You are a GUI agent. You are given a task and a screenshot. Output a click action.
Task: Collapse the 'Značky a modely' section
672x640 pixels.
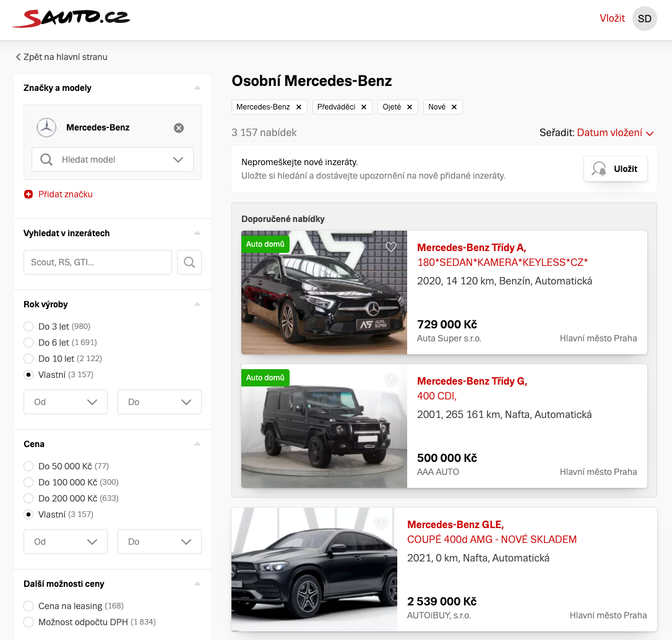pyautogui.click(x=197, y=88)
